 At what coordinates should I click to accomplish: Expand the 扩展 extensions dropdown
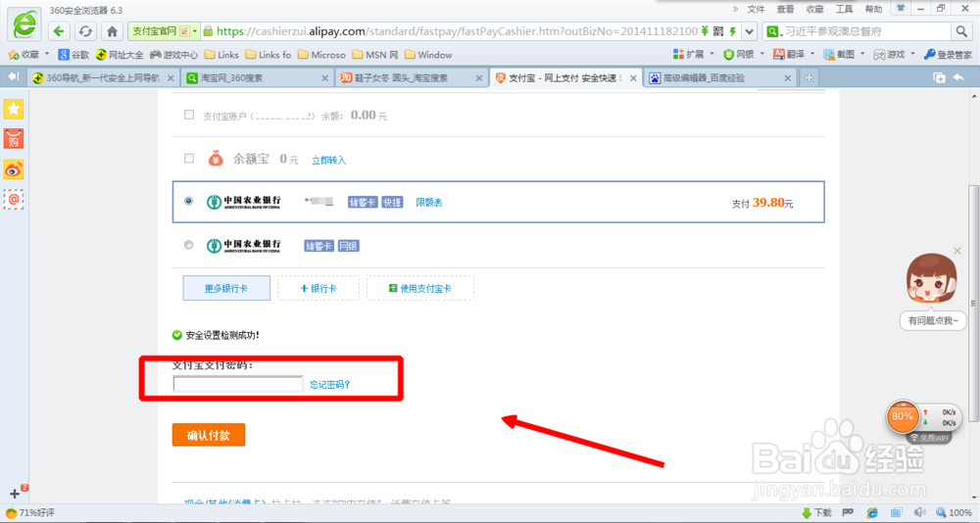[x=711, y=55]
